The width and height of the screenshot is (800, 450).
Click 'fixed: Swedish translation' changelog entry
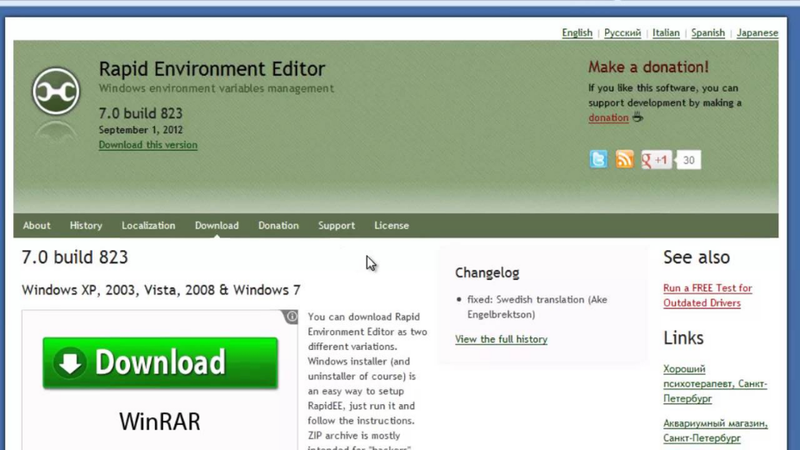click(537, 307)
